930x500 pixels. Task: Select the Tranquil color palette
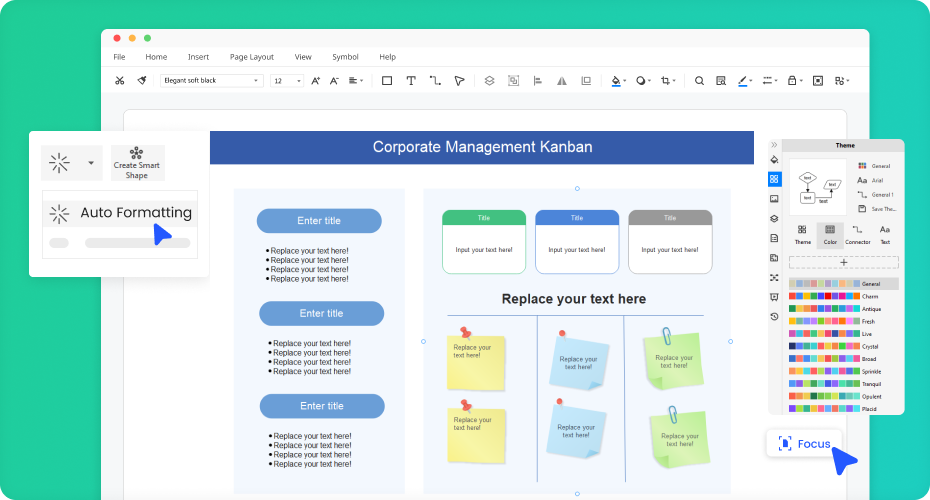pos(835,384)
